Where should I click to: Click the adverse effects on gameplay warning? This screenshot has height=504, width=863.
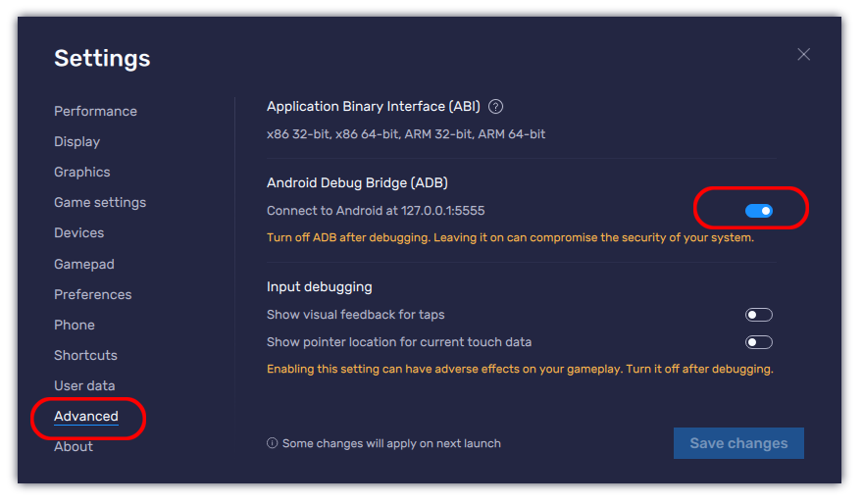pos(520,370)
